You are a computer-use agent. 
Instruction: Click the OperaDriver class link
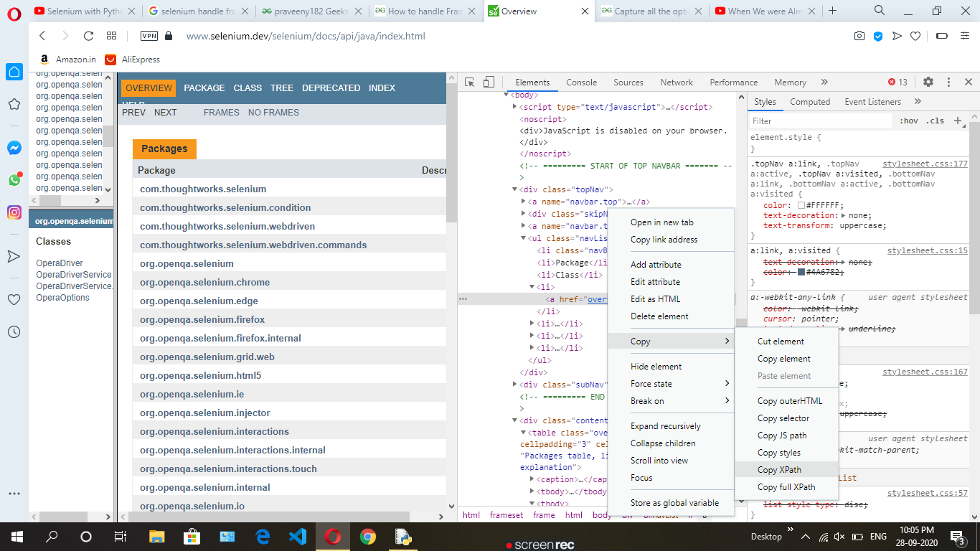60,263
